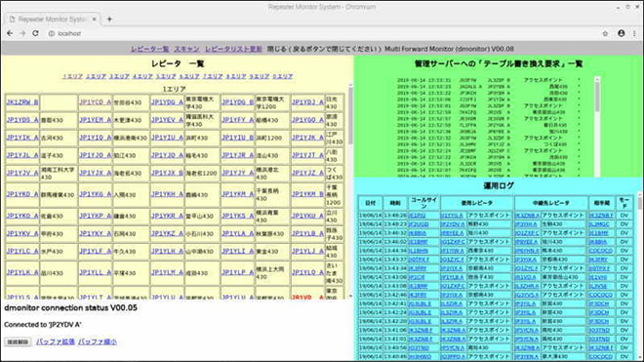
Task: Connect to repeater JP1YJL A
Action: coord(22,155)
